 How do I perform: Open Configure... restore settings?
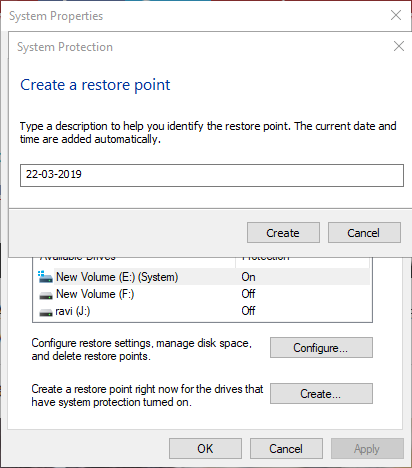pyautogui.click(x=321, y=347)
